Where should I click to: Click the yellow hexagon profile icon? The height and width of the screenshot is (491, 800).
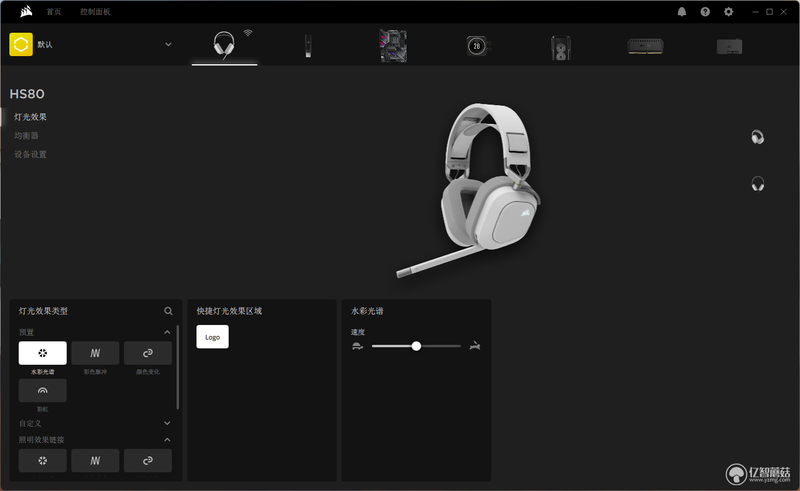coord(21,44)
